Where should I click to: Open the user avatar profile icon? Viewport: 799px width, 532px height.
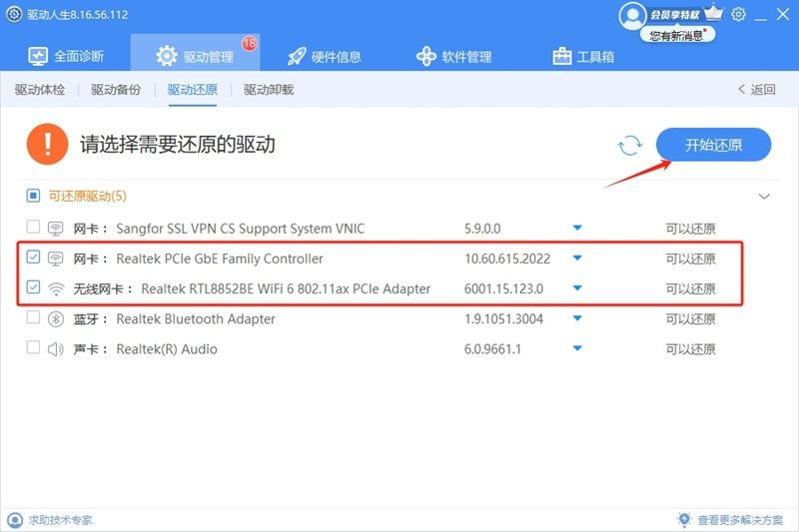click(632, 15)
